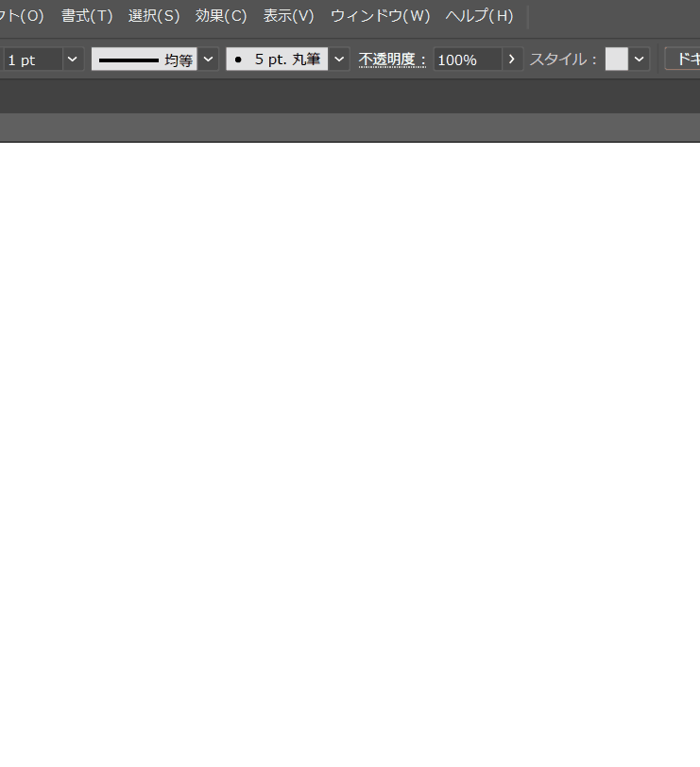Click the 均等 variable width profile preview

point(144,60)
